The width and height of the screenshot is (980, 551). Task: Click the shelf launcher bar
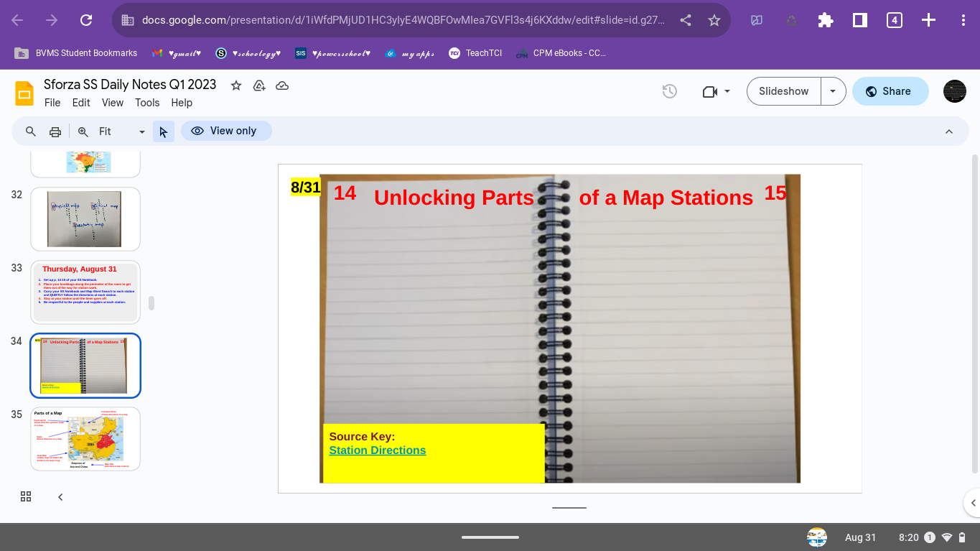pos(490,537)
